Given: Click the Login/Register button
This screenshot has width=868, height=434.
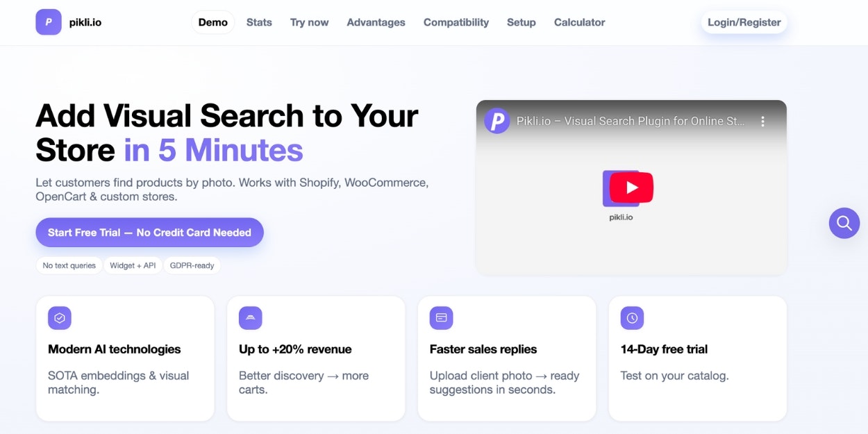Looking at the screenshot, I should 744,22.
